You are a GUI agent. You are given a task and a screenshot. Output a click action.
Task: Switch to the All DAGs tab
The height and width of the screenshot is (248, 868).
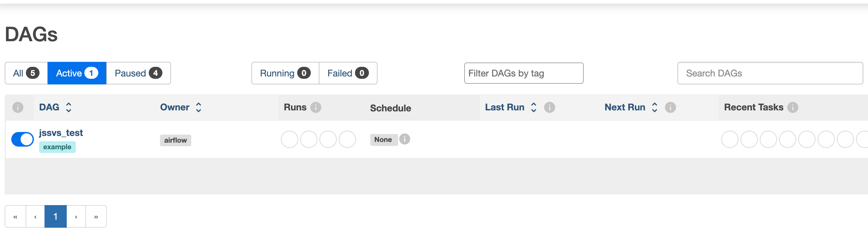[26, 73]
